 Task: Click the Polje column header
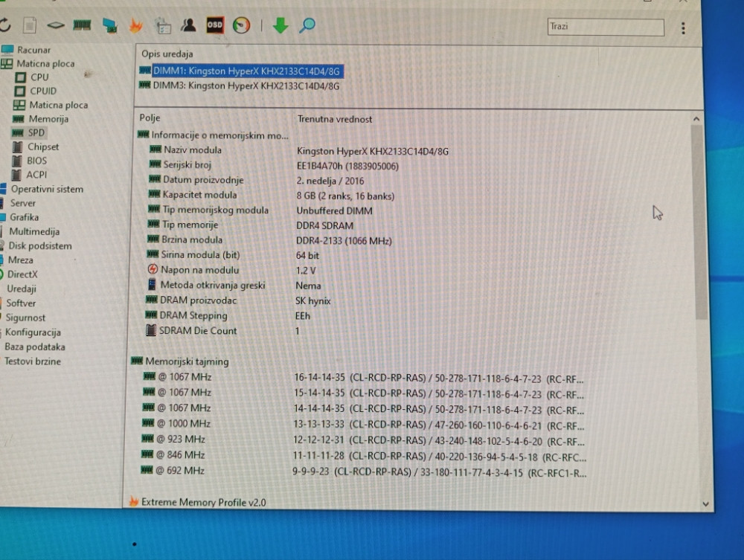[150, 118]
